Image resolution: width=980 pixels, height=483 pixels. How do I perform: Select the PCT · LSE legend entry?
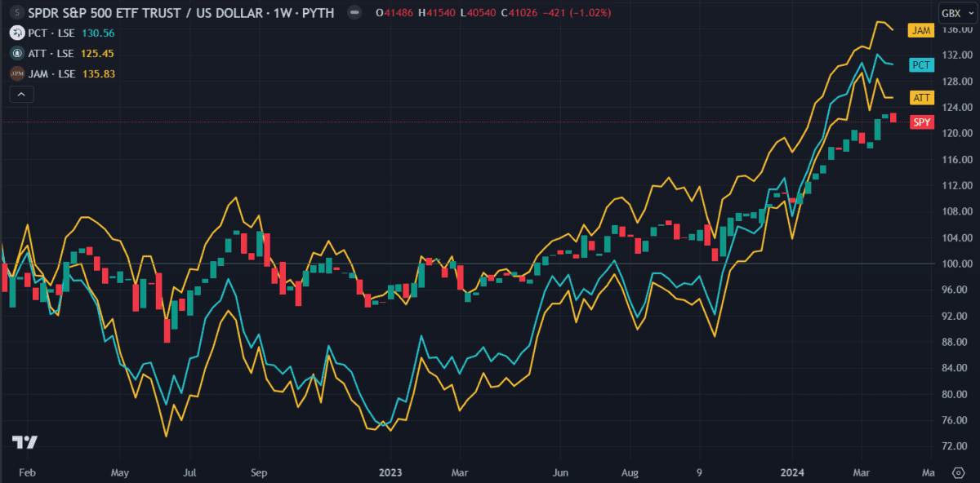coord(52,33)
